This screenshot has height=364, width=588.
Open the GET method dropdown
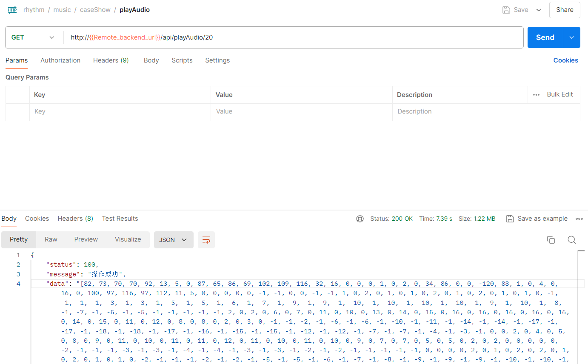[x=33, y=37]
